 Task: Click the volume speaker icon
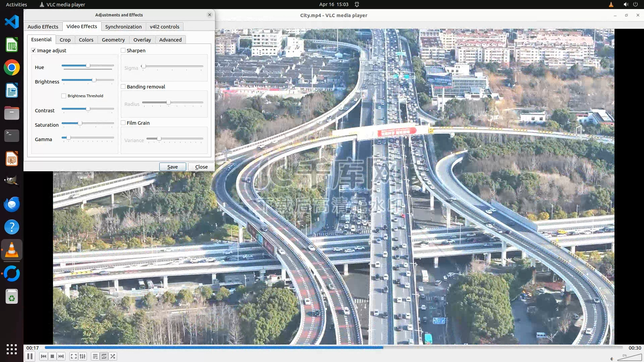(611, 359)
